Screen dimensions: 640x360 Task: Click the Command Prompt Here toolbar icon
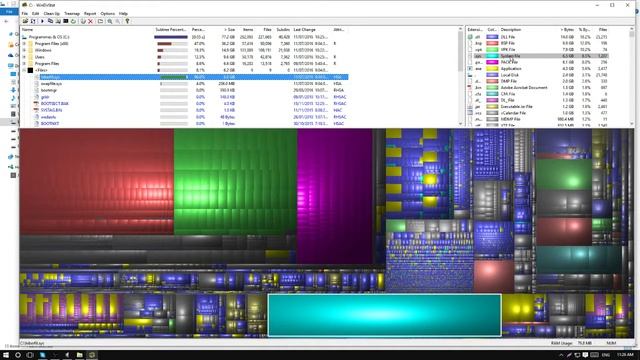(x=66, y=21)
